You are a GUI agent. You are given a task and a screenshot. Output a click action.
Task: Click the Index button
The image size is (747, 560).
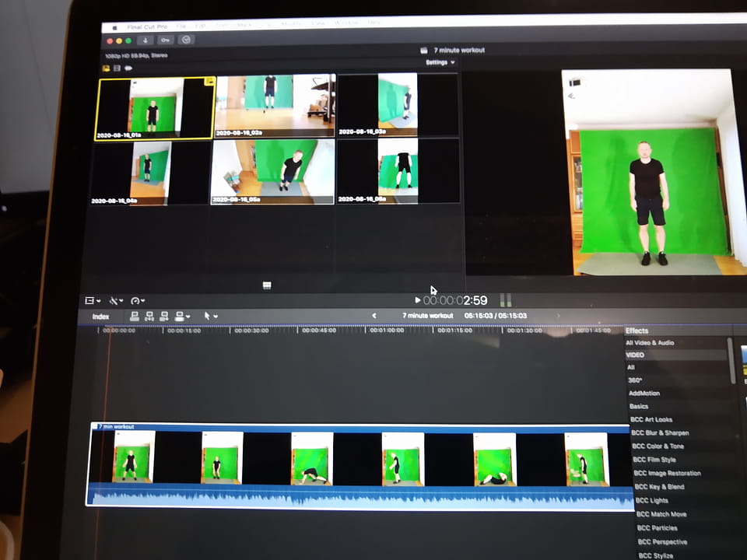101,317
